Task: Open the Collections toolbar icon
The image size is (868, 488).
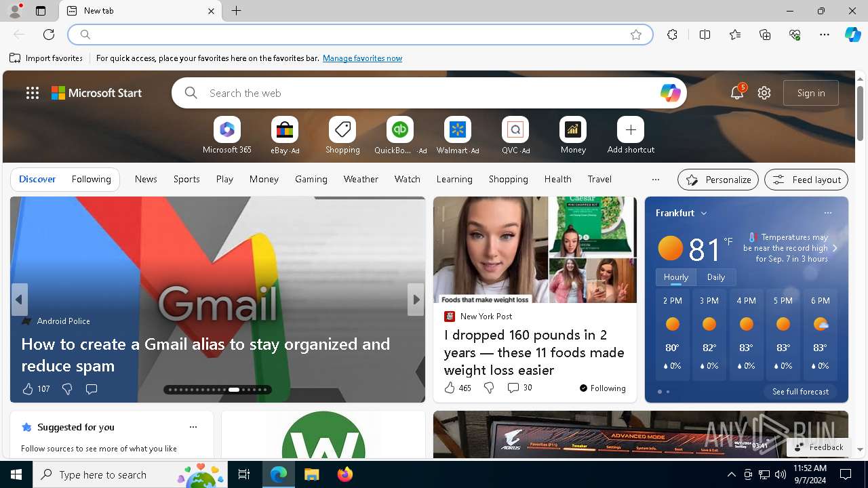Action: [x=765, y=35]
